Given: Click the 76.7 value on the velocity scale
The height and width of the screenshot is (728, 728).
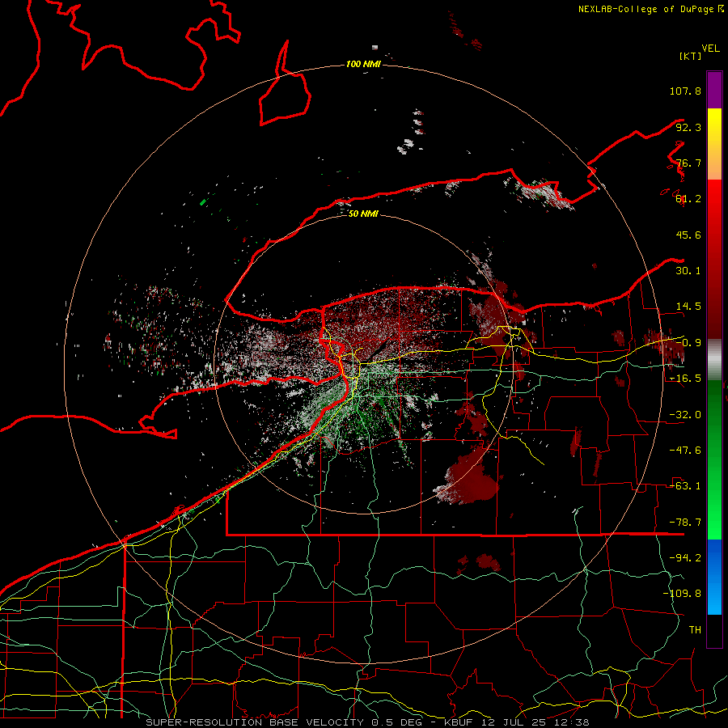Looking at the screenshot, I should (x=688, y=163).
